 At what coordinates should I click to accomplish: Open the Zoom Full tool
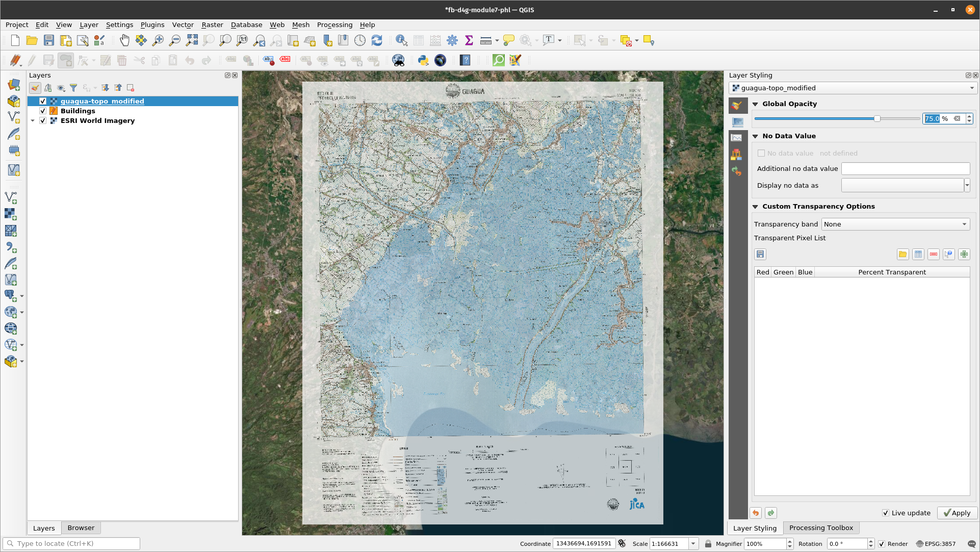click(192, 40)
